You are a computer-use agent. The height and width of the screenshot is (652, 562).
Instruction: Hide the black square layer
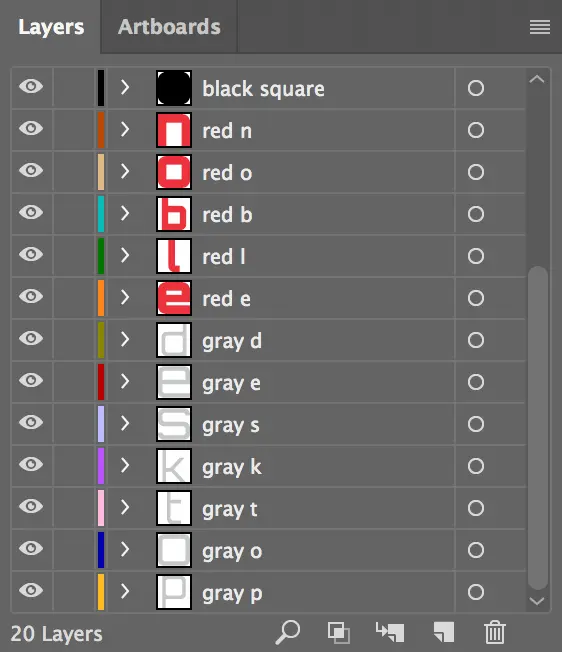pyautogui.click(x=31, y=86)
